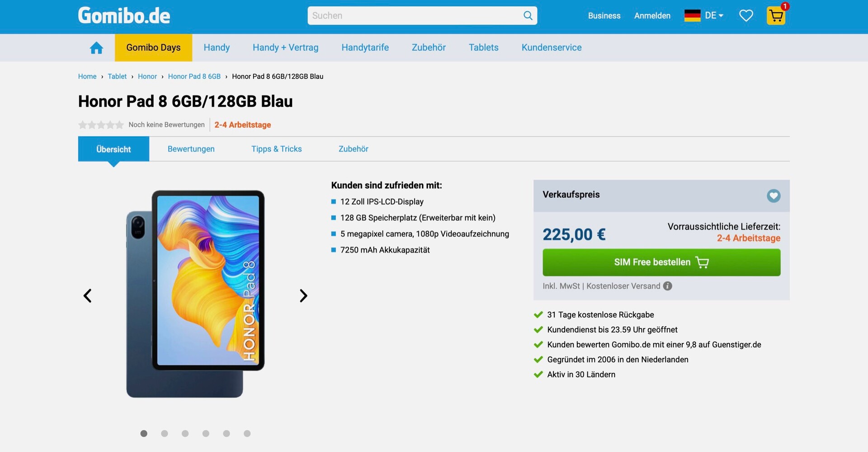Switch to the Bewertungen tab
Viewport: 868px width, 452px height.
[x=191, y=149]
